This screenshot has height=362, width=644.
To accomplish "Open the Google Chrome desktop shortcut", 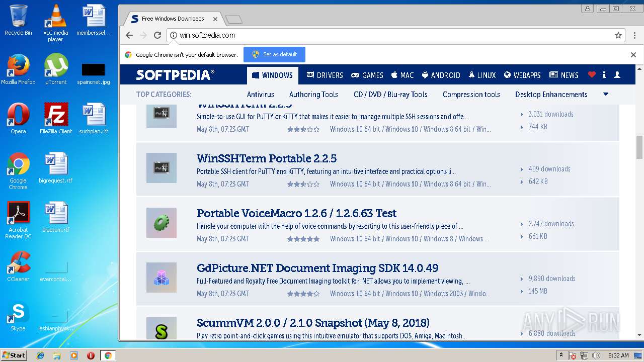I will pyautogui.click(x=18, y=171).
